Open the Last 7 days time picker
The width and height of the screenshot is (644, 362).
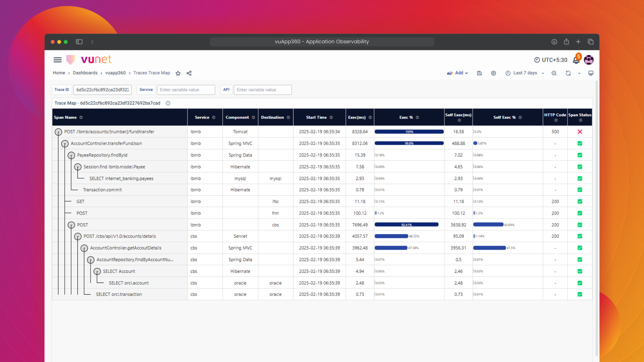point(525,73)
